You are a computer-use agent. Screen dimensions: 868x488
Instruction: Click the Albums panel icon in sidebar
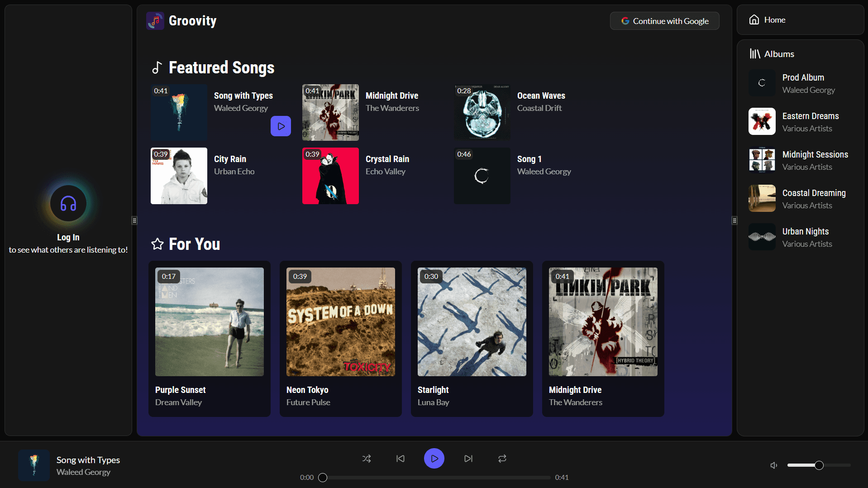pyautogui.click(x=755, y=53)
